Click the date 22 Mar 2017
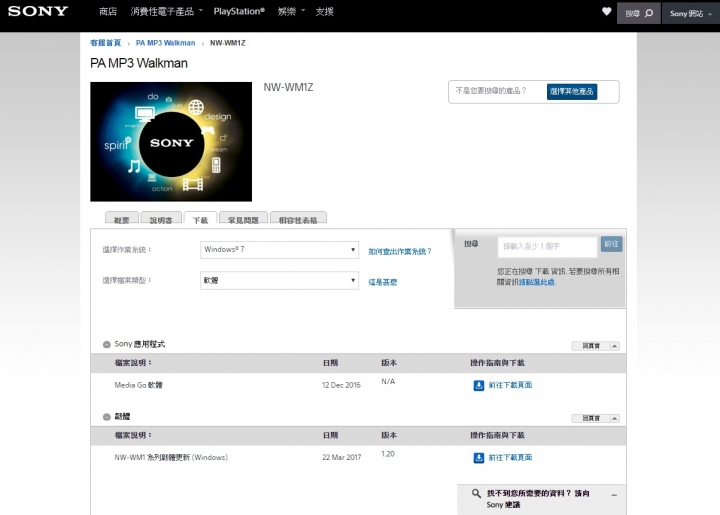The height and width of the screenshot is (515, 720). coord(342,458)
